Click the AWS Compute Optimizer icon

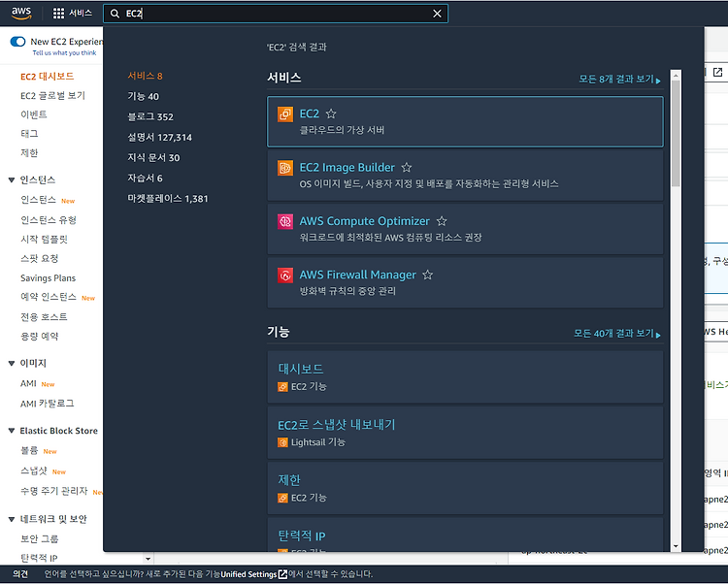click(x=285, y=222)
